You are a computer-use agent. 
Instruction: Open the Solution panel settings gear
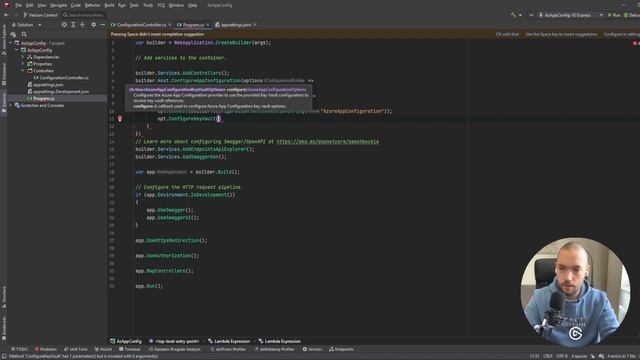pyautogui.click(x=93, y=25)
